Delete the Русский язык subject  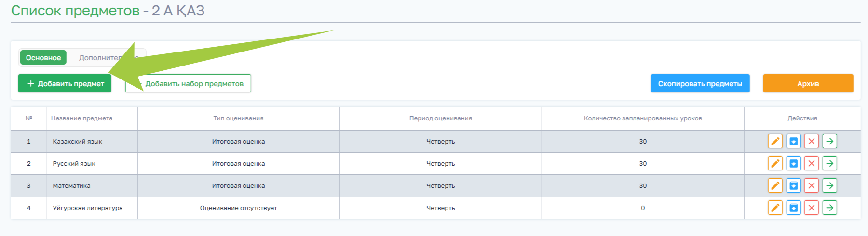(x=812, y=163)
